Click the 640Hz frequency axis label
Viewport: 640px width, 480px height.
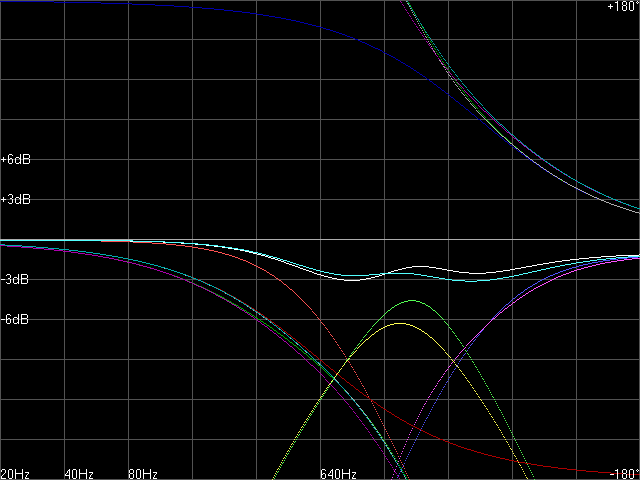[338, 473]
